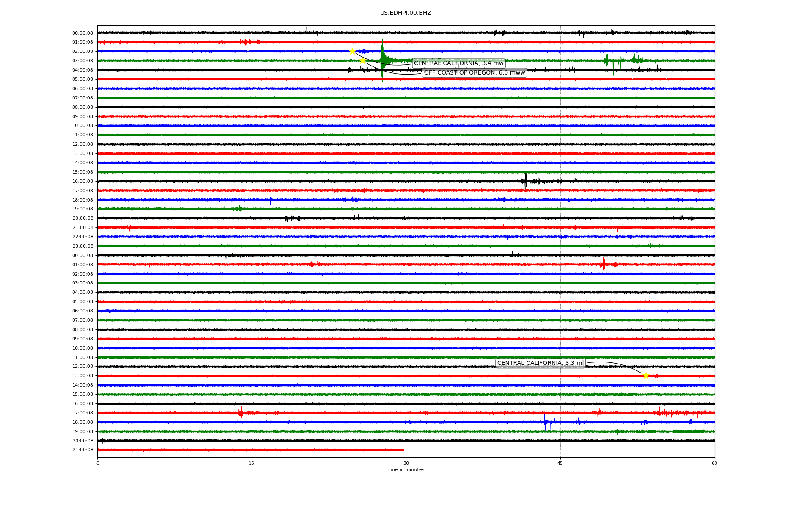
Task: Click the 15 tick label on the time axis
Action: point(252,463)
